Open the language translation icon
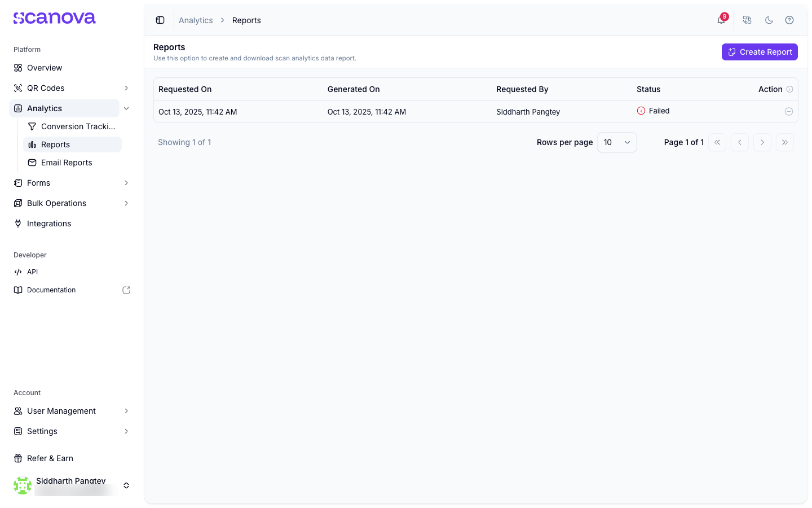 747,20
